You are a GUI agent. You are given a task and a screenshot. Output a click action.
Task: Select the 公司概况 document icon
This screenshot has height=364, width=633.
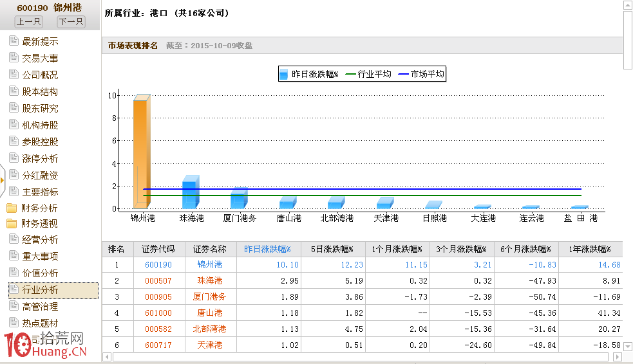click(x=14, y=74)
